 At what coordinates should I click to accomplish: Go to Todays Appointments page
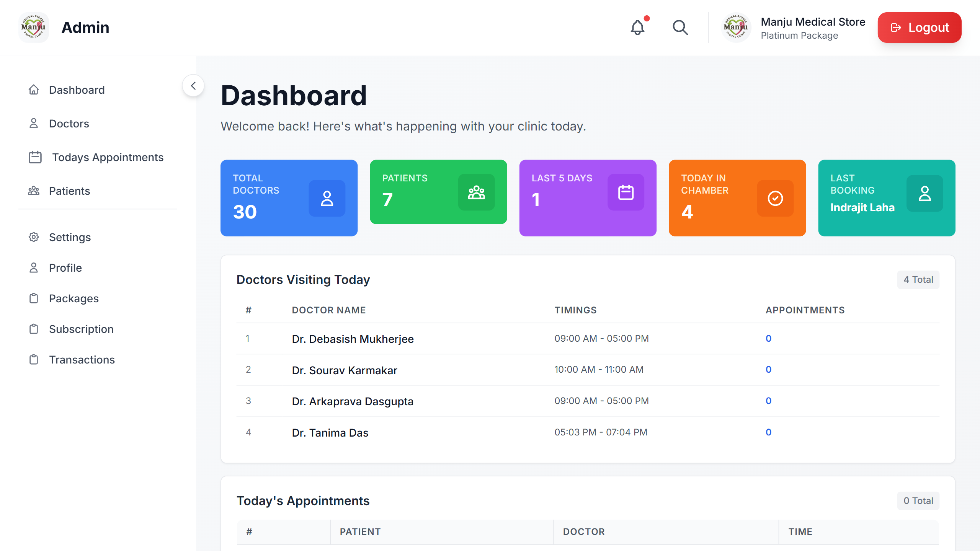[x=98, y=157]
